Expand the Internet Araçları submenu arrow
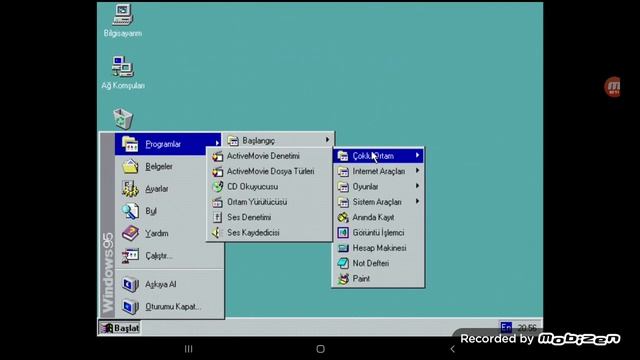Image resolution: width=640 pixels, height=360 pixels. coord(417,171)
